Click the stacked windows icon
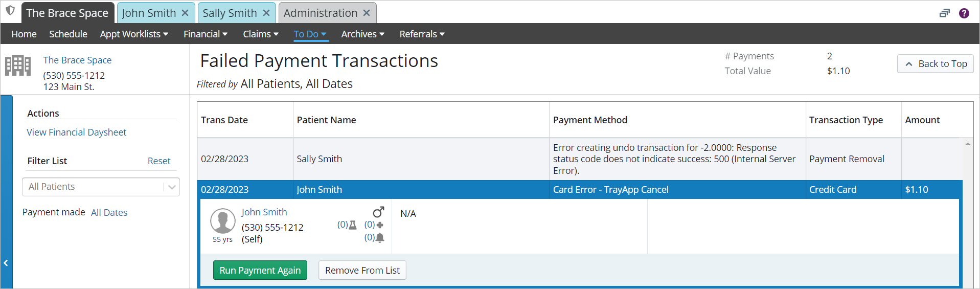This screenshot has height=289, width=980. (x=944, y=13)
